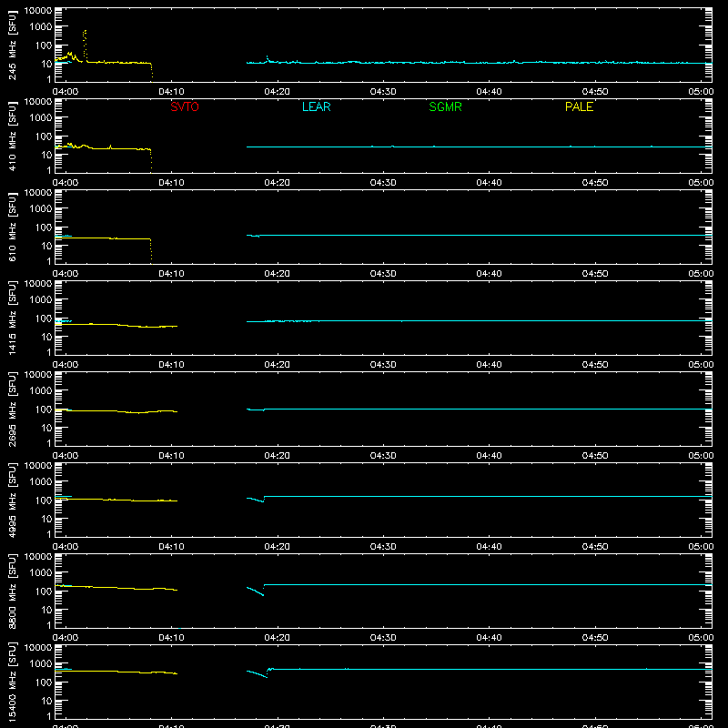Click the 1000 tick label of 410 MHz panel

tap(41, 118)
